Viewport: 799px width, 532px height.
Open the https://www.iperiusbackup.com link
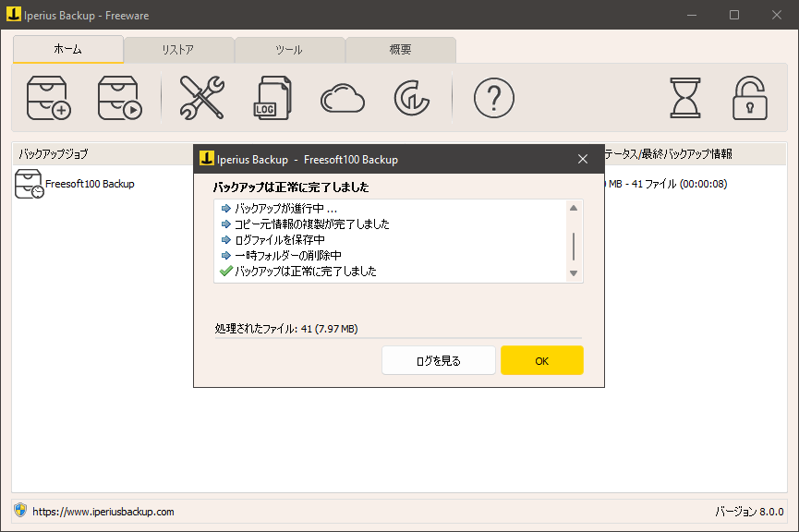pyautogui.click(x=103, y=512)
